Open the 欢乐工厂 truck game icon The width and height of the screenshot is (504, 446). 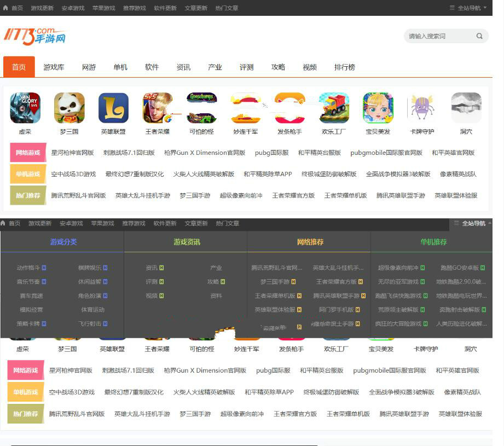(334, 108)
